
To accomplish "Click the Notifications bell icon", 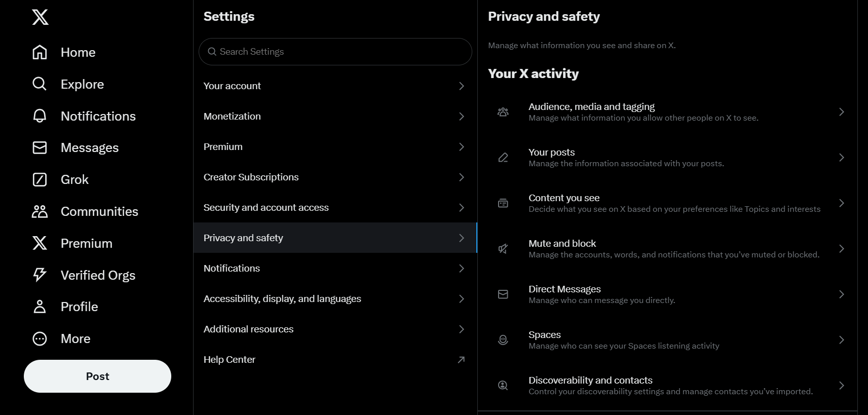I will [40, 116].
